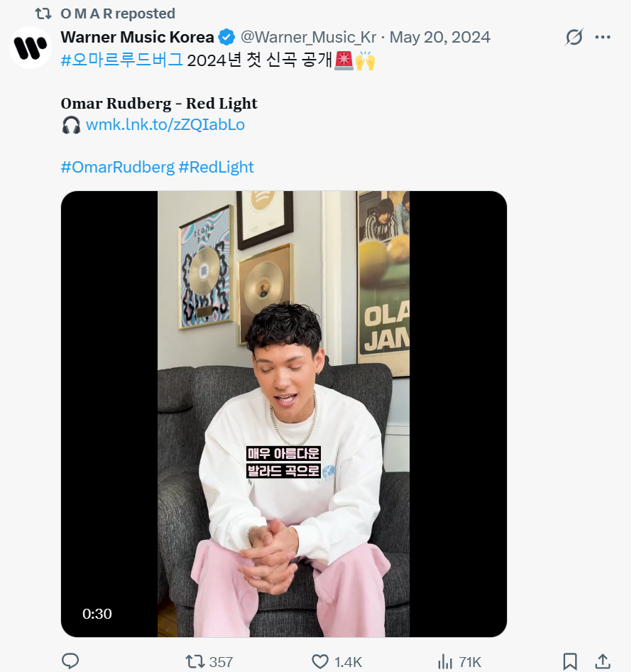Open Warner Music Korea profile avatar
Viewport: 634px width, 672px height.
(30, 47)
